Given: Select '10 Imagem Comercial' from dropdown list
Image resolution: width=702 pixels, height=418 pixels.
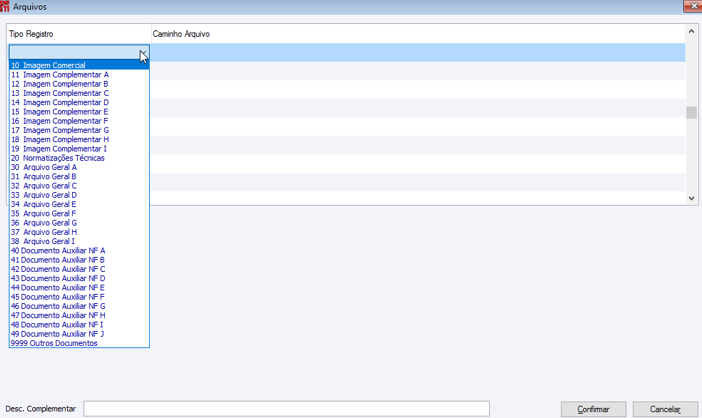Looking at the screenshot, I should point(79,65).
